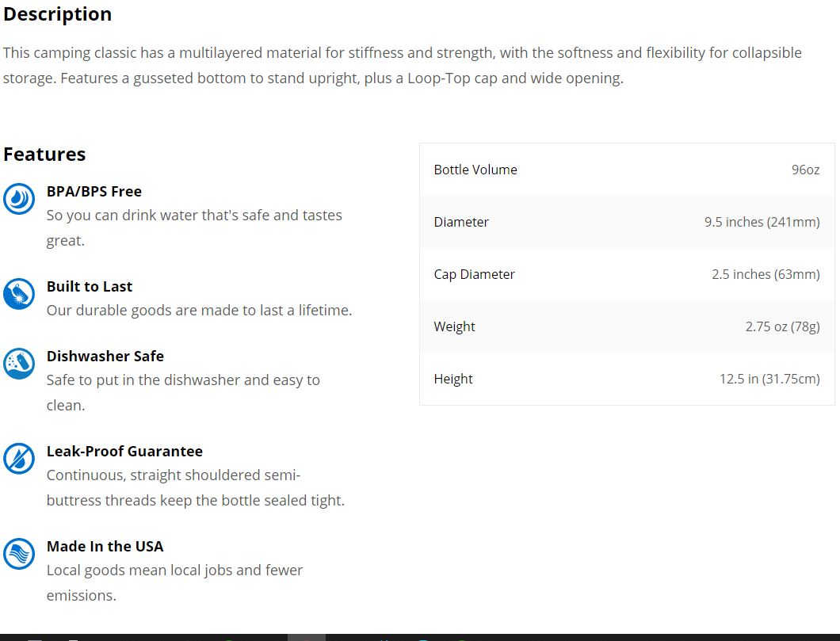Click the Features section heading

click(x=44, y=155)
